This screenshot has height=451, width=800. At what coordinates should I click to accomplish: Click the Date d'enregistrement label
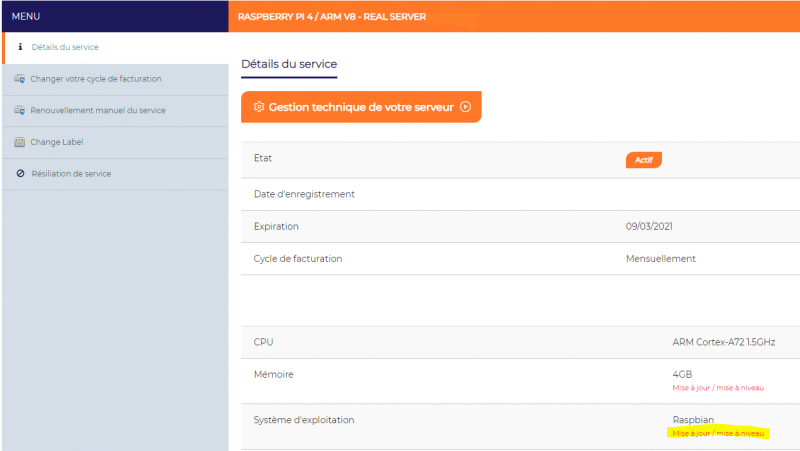pos(304,194)
